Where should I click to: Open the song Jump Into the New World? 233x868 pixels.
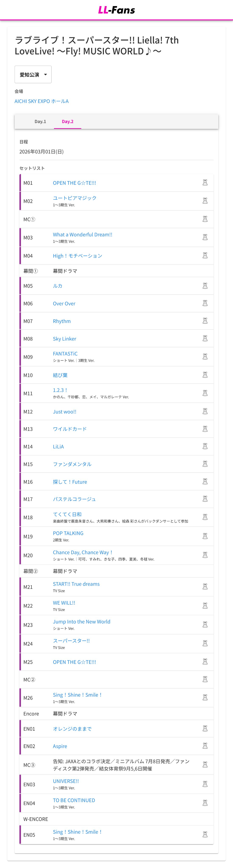[81, 622]
